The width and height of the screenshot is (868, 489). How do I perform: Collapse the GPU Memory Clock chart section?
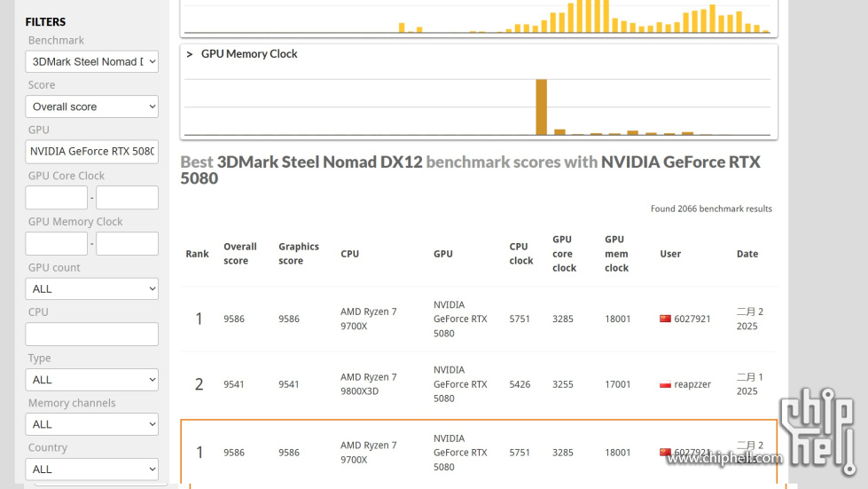coord(190,54)
